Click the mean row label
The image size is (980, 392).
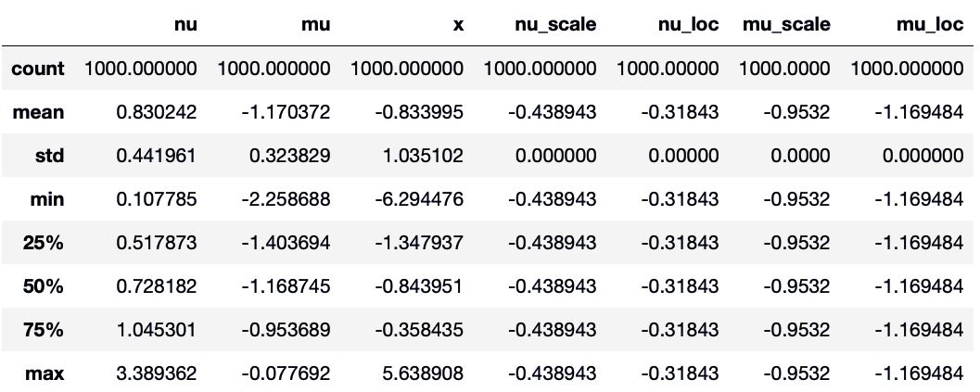coord(38,112)
